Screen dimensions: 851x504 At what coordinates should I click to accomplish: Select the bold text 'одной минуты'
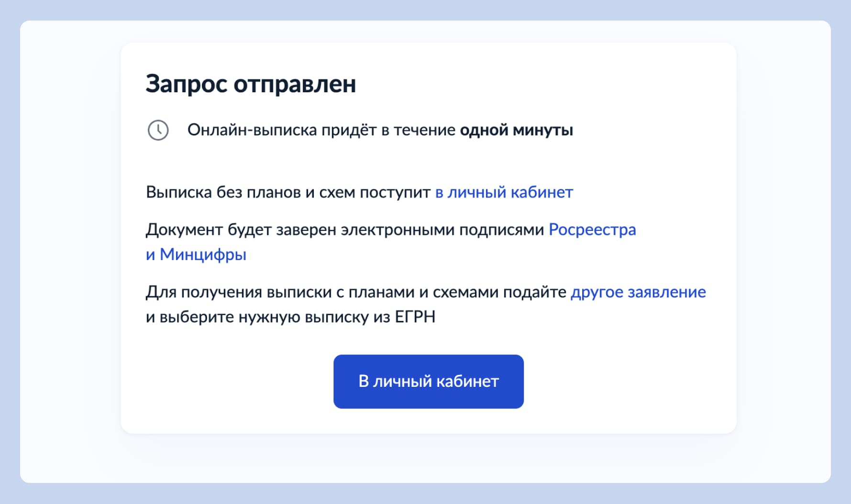[x=516, y=130]
